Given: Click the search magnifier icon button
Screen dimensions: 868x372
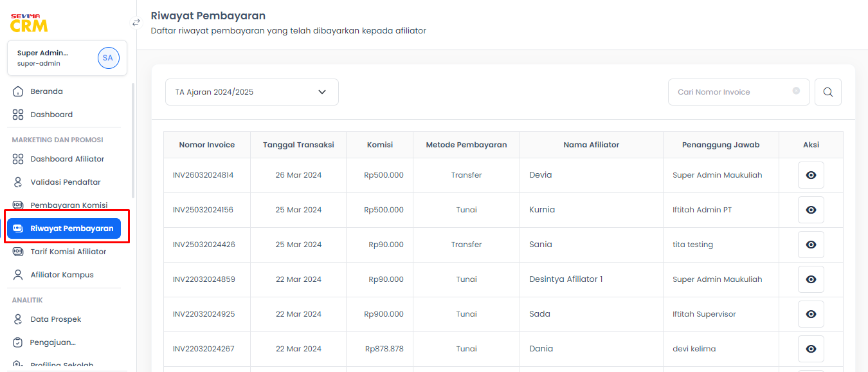Looking at the screenshot, I should pos(828,92).
